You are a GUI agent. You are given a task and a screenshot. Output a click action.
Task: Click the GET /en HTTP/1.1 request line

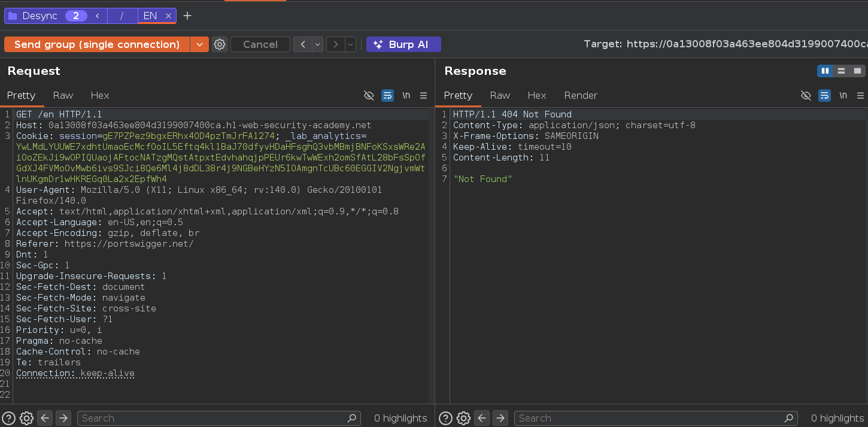59,114
